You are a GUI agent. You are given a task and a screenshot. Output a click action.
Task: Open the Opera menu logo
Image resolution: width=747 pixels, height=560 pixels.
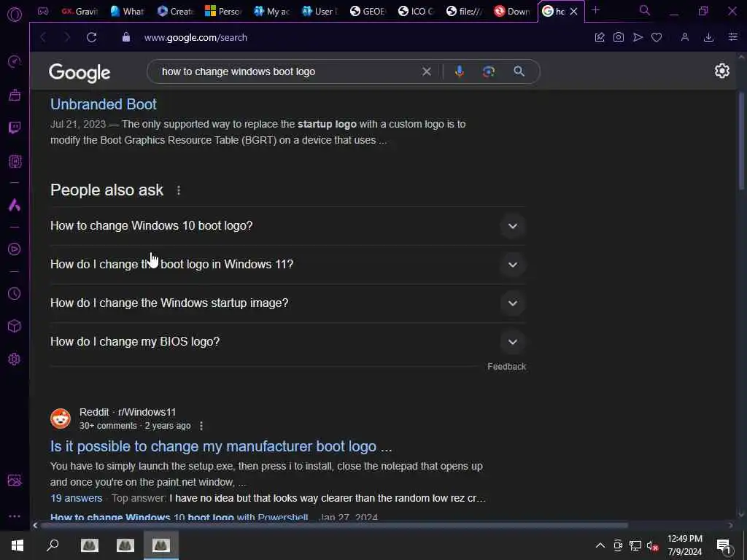[15, 15]
